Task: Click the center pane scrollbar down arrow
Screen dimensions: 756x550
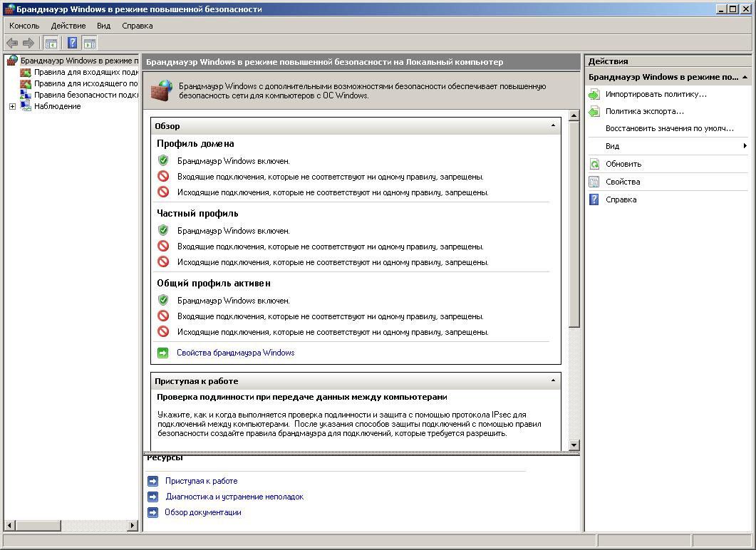Action: [574, 445]
